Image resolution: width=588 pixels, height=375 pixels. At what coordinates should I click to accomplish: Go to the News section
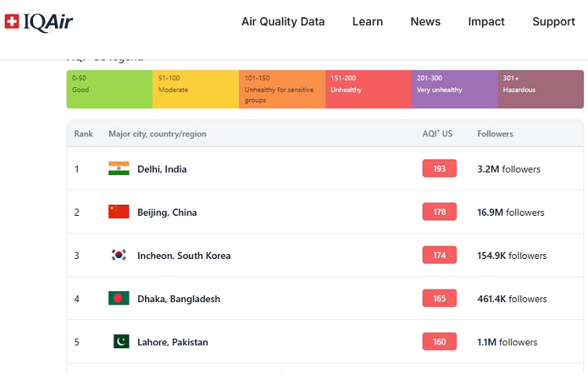426,22
